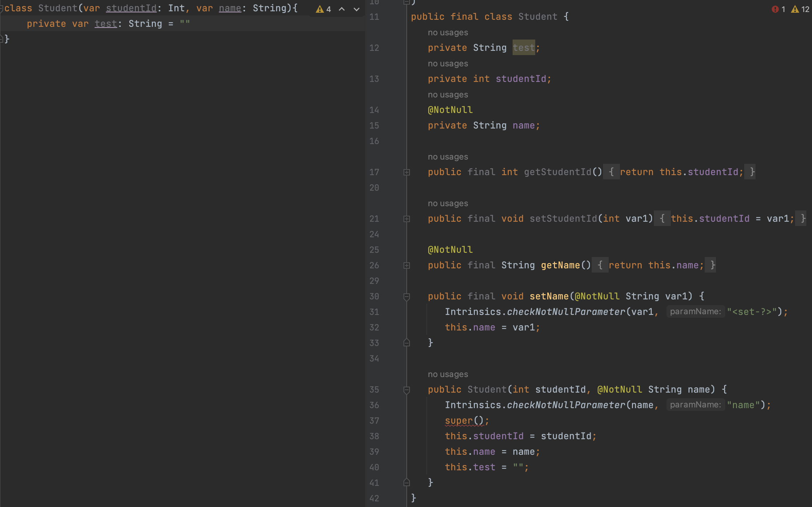The width and height of the screenshot is (812, 507).
Task: Collapse the Student constructor via its gutter arrow
Action: click(406, 390)
